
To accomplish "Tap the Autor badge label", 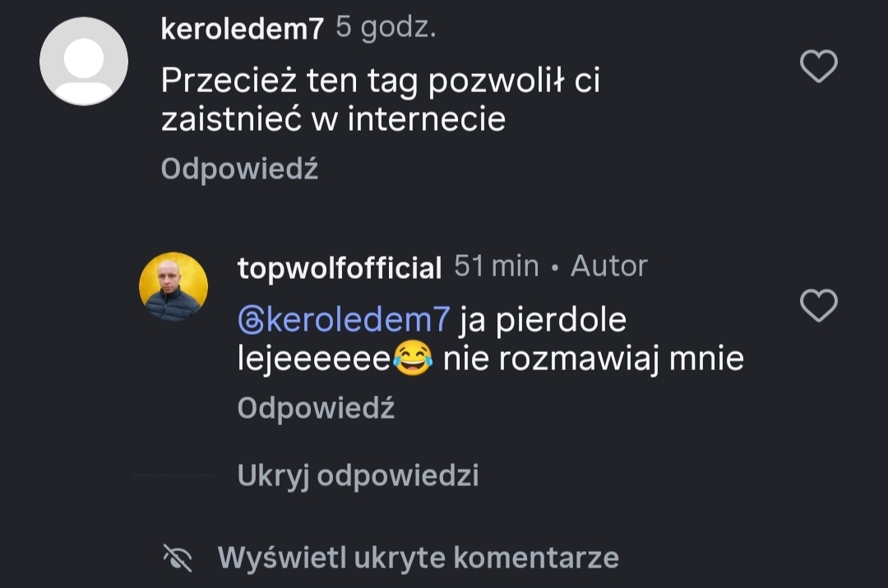I will point(608,266).
